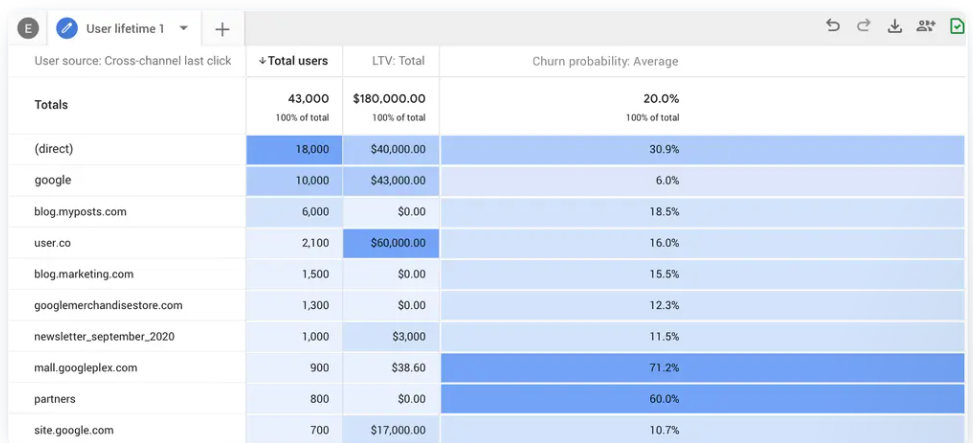This screenshot has height=443, width=973.
Task: Download the exploration data
Action: click(894, 26)
